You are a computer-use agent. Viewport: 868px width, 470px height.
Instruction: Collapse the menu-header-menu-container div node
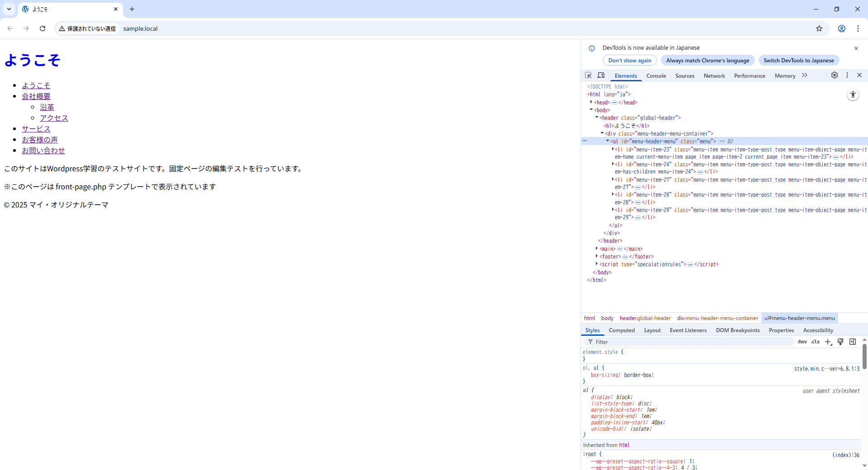point(602,133)
